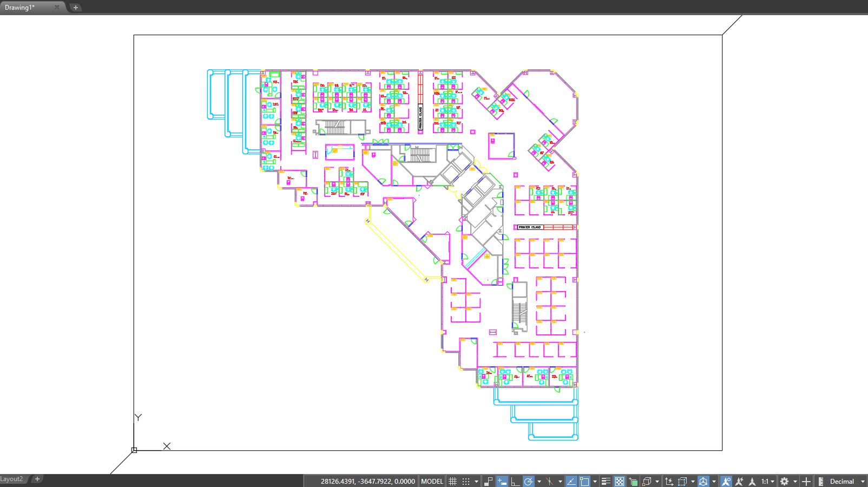Click the drawing units ruler icon
This screenshot has width=868, height=487.
click(821, 481)
